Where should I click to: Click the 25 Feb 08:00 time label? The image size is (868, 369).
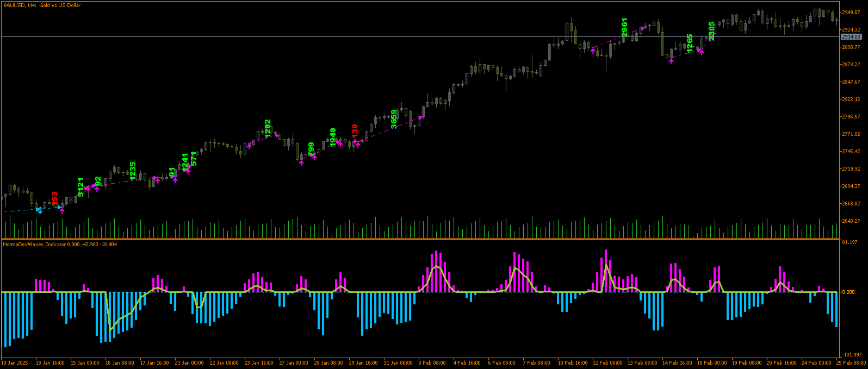point(851,362)
